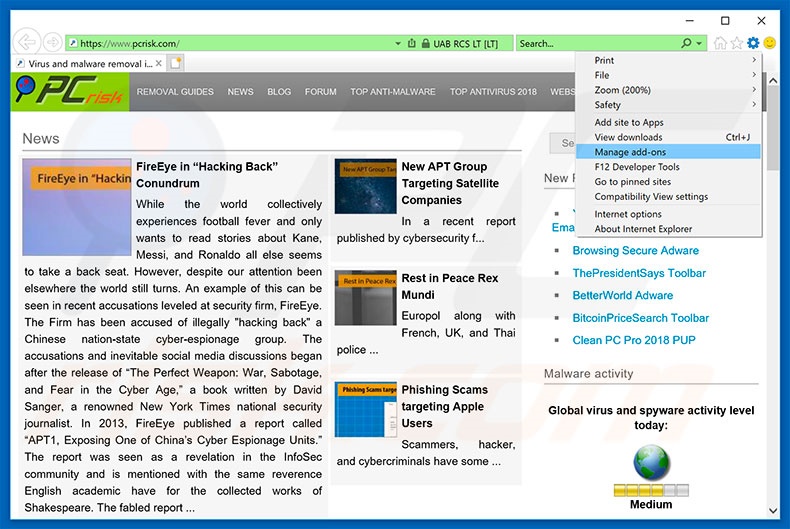Open New APT Group Targeting Satellite Companies headline
The height and width of the screenshot is (529, 790).
(450, 183)
